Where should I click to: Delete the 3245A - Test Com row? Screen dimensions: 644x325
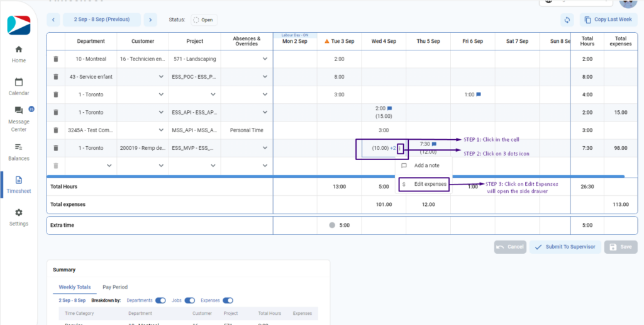[x=56, y=130]
